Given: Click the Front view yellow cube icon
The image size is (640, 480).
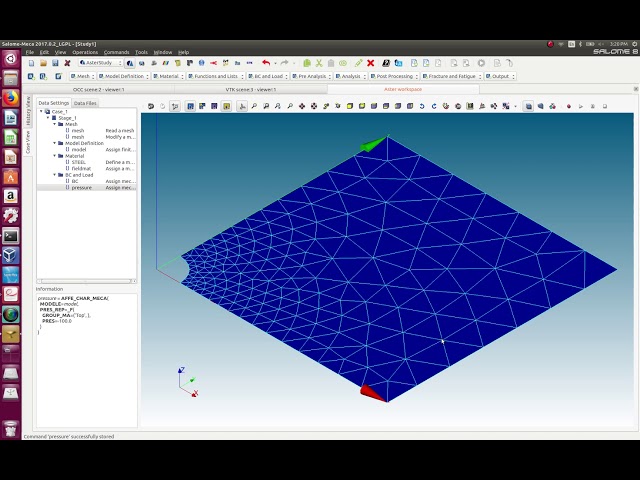Looking at the screenshot, I should (x=350, y=106).
